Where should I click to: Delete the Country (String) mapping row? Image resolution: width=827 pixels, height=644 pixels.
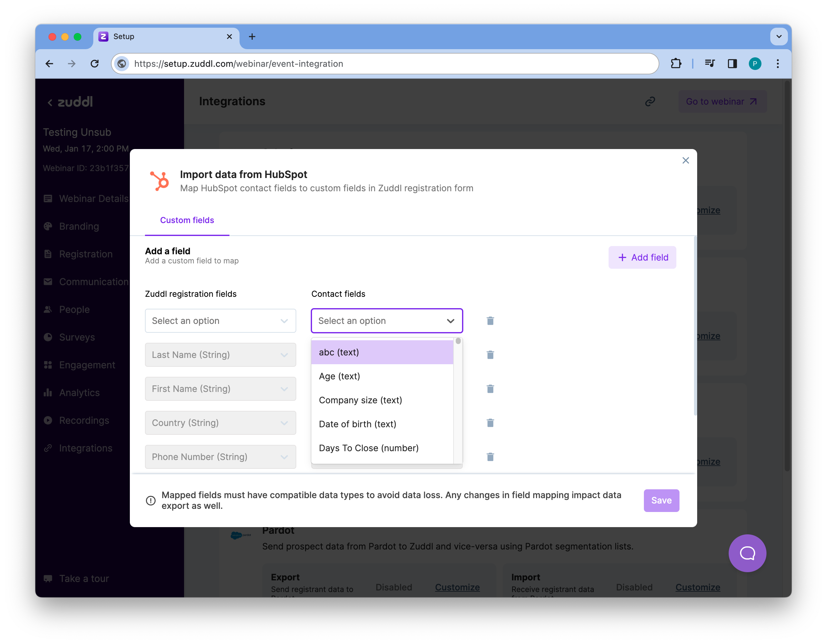pyautogui.click(x=490, y=423)
